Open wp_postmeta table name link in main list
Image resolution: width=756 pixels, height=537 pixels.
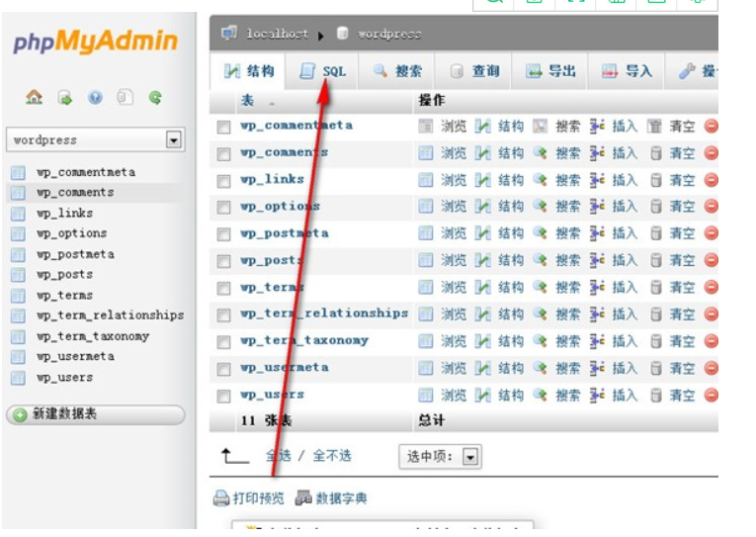[x=285, y=233]
